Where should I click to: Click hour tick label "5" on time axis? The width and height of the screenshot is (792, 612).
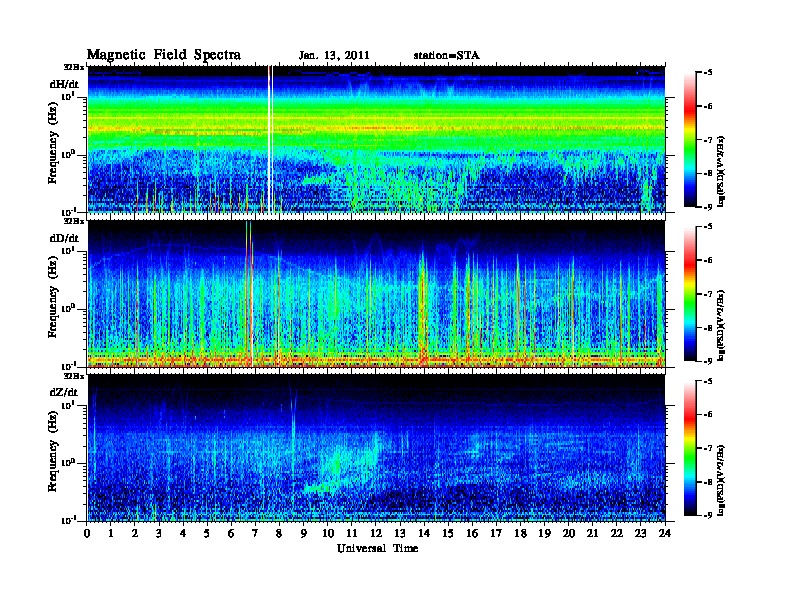tap(207, 534)
